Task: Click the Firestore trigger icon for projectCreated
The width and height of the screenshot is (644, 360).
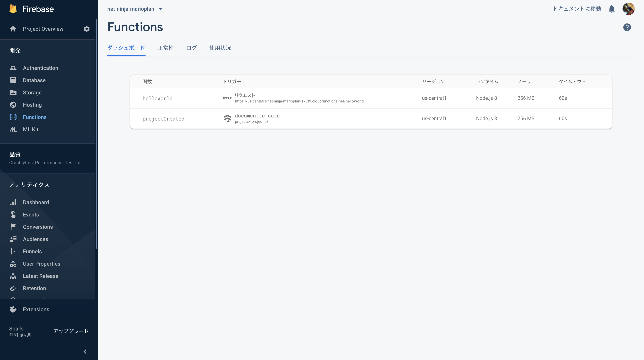Action: [227, 118]
